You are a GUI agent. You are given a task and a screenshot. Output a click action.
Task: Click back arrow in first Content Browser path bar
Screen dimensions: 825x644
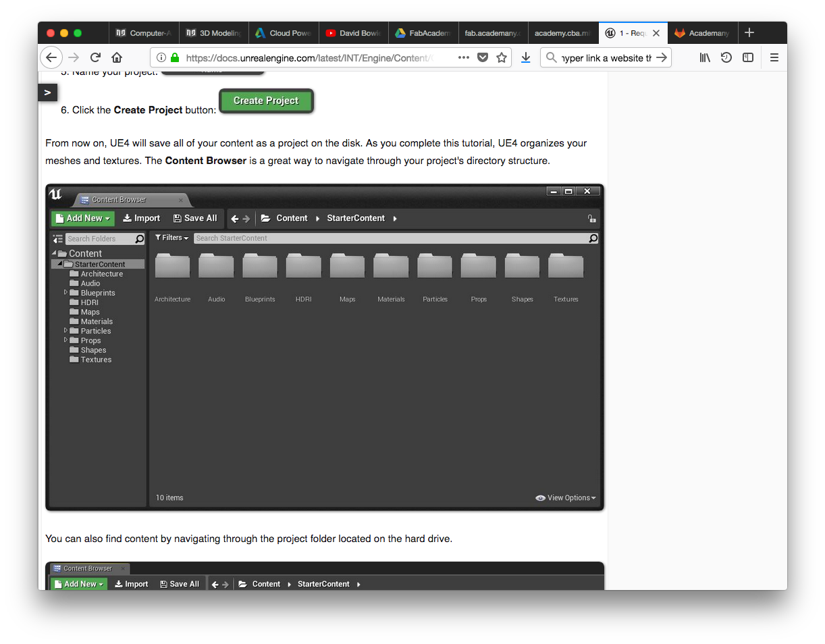coord(234,219)
